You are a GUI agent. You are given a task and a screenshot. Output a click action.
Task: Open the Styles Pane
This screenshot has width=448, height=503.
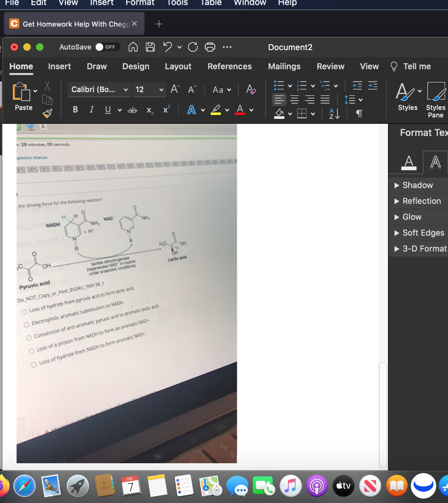[x=437, y=98]
